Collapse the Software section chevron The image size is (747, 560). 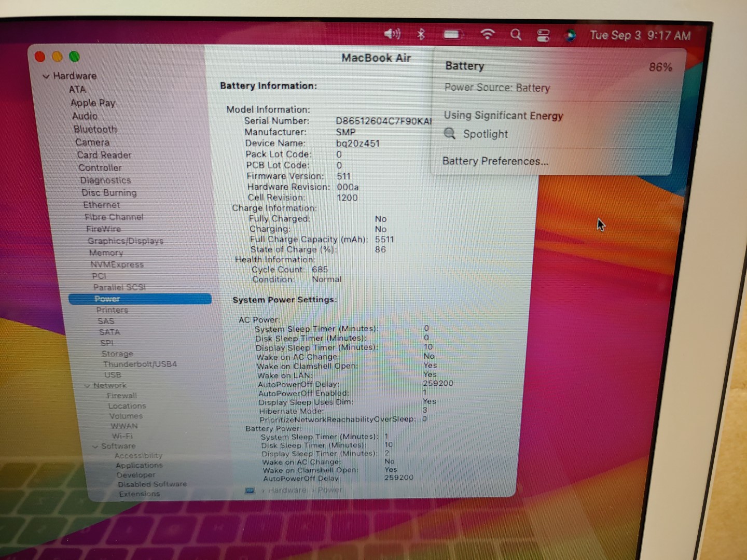click(95, 446)
